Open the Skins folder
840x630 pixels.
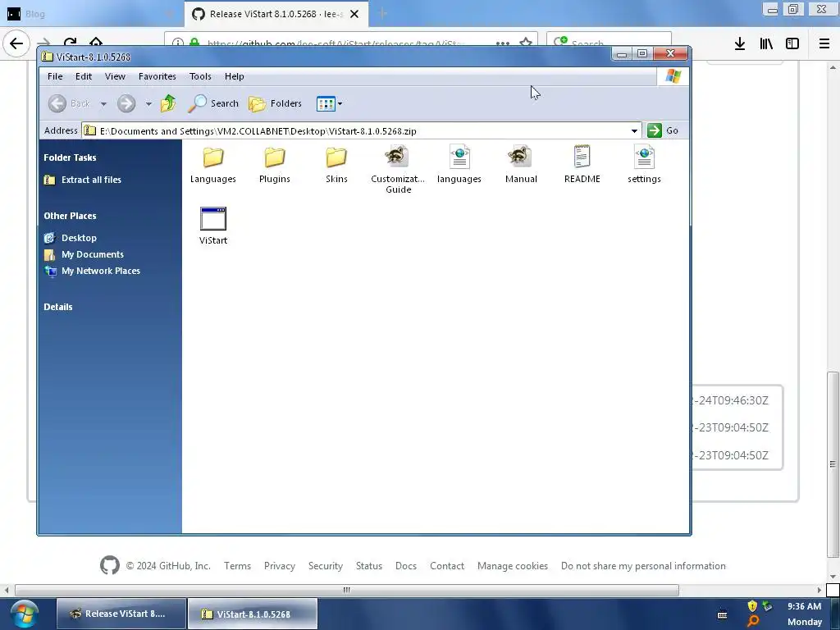(336, 164)
